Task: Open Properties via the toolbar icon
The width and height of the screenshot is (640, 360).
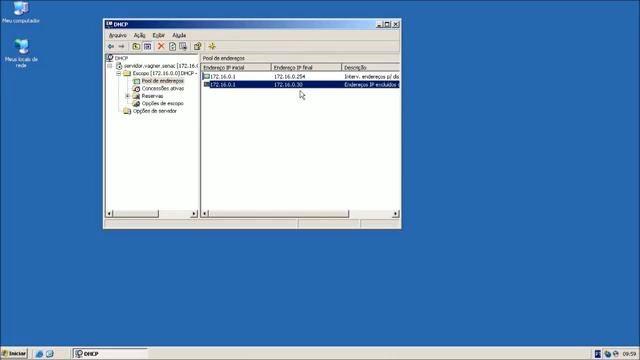Action: (198, 47)
